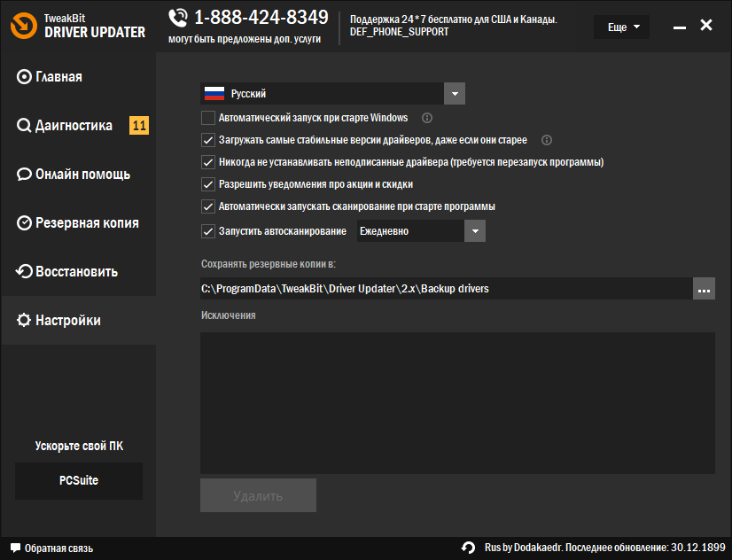Expand the Еще menu
This screenshot has width=732, height=560.
pos(621,27)
